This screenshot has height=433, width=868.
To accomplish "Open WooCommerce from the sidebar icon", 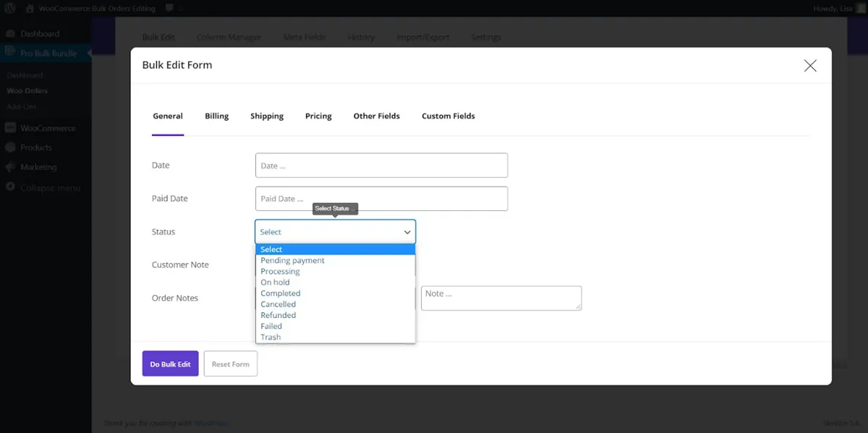I will tap(11, 128).
